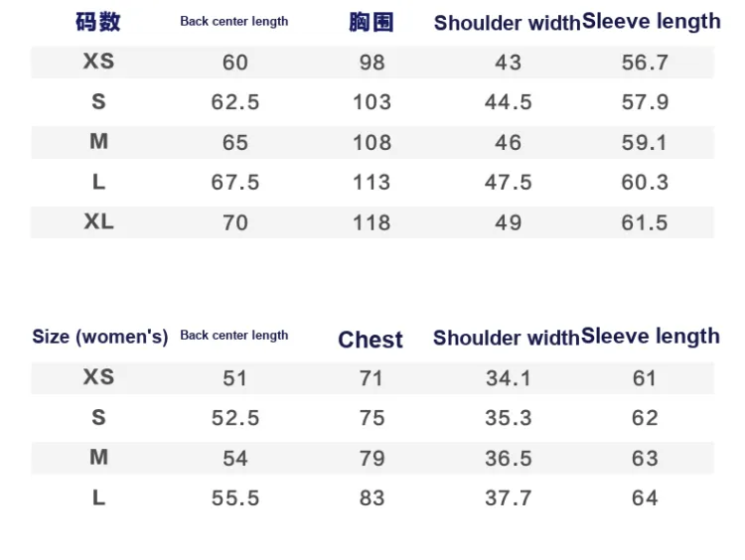The height and width of the screenshot is (560, 745).
Task: Click the 胸围 column header
Action: pyautogui.click(x=372, y=23)
